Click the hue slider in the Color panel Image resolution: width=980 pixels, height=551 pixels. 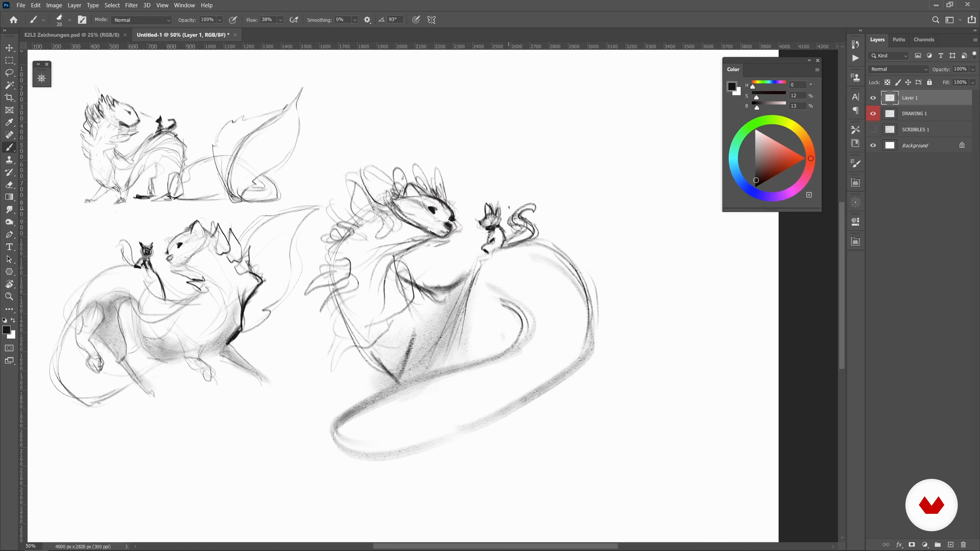[768, 82]
